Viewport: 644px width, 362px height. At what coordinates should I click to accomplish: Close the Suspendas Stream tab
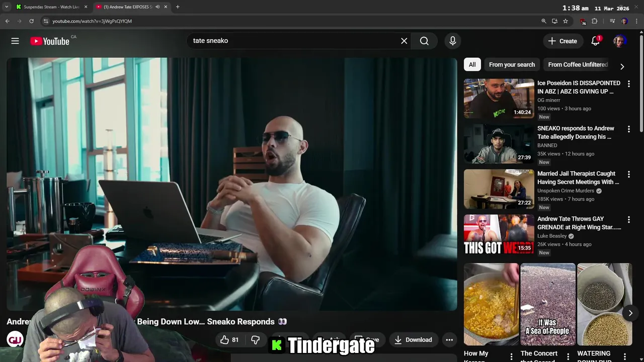click(x=86, y=7)
